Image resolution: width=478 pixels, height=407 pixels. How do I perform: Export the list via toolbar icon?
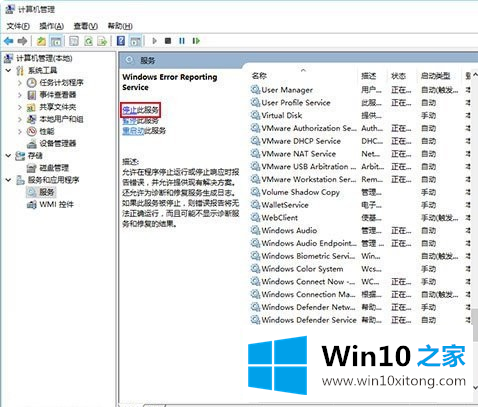(102, 41)
